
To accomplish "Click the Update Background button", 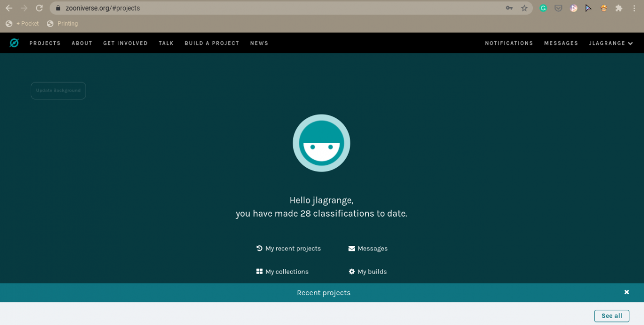I will [58, 91].
